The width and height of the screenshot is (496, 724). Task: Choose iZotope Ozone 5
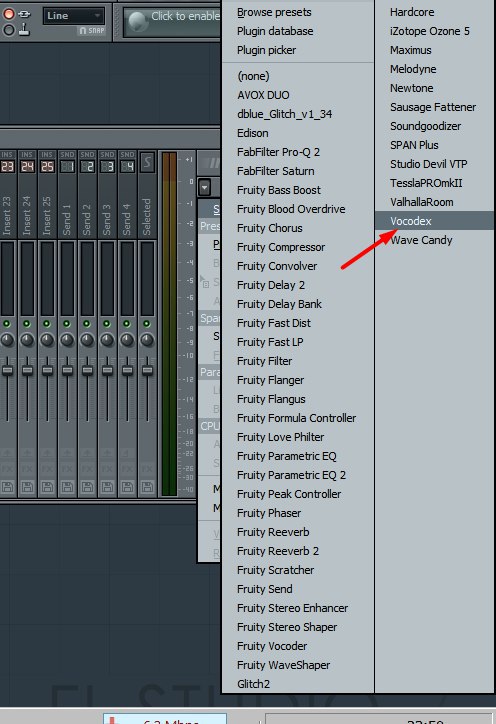[x=434, y=31]
